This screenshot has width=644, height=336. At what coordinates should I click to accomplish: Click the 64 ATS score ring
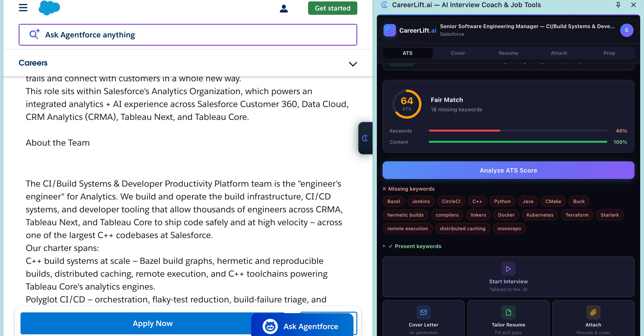click(407, 104)
